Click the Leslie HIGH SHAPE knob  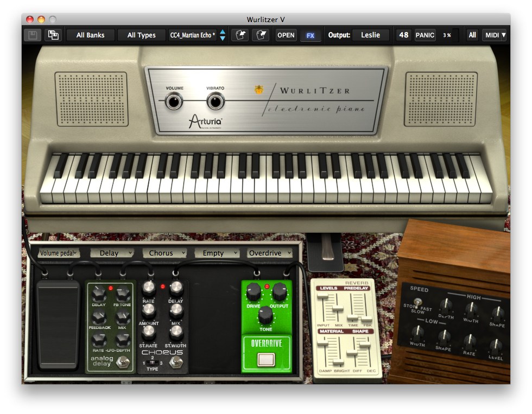point(497,314)
